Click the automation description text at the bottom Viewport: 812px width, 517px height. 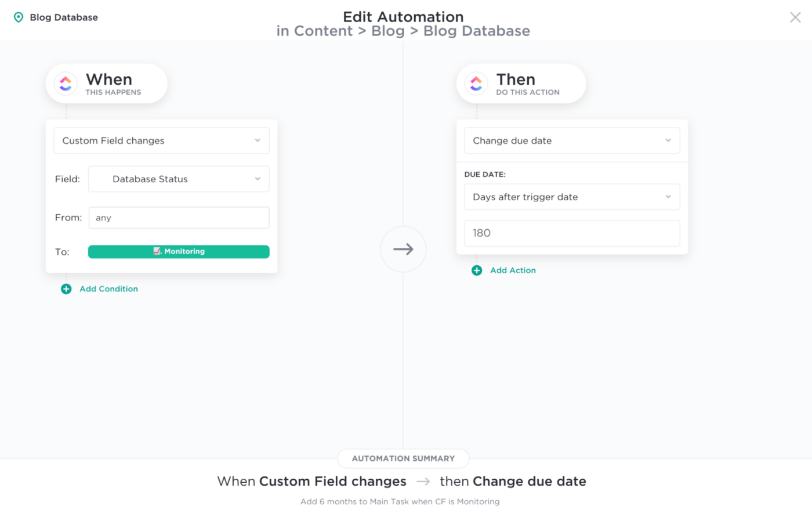click(x=400, y=501)
